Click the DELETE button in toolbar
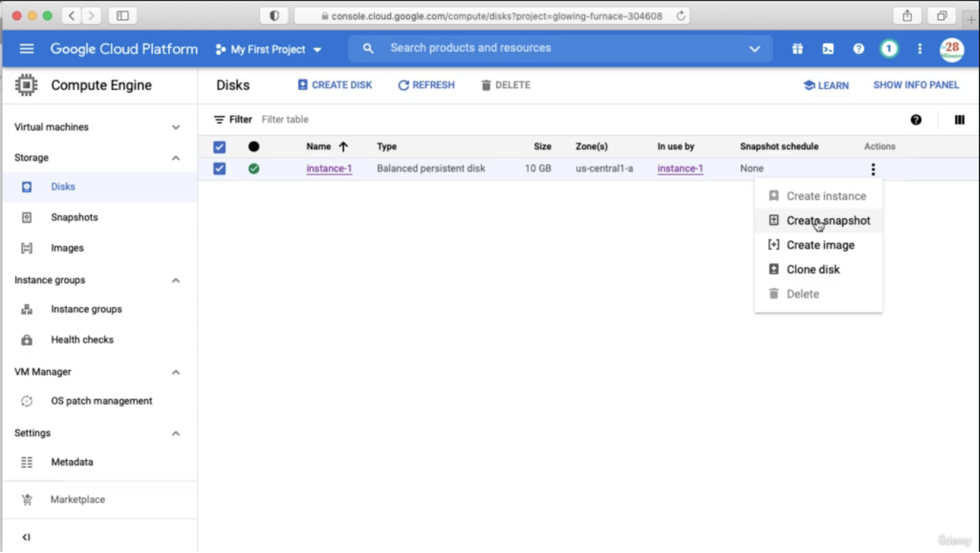Screen dimensions: 980x553 point(506,85)
